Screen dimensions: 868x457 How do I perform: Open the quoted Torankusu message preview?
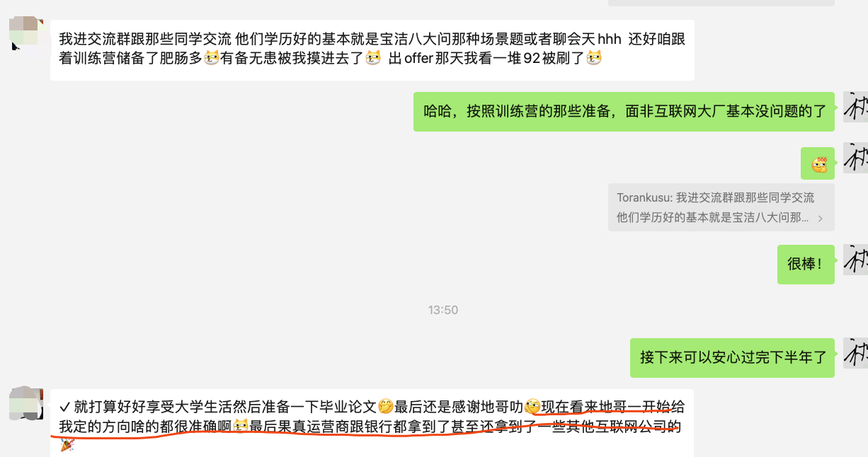pos(721,207)
